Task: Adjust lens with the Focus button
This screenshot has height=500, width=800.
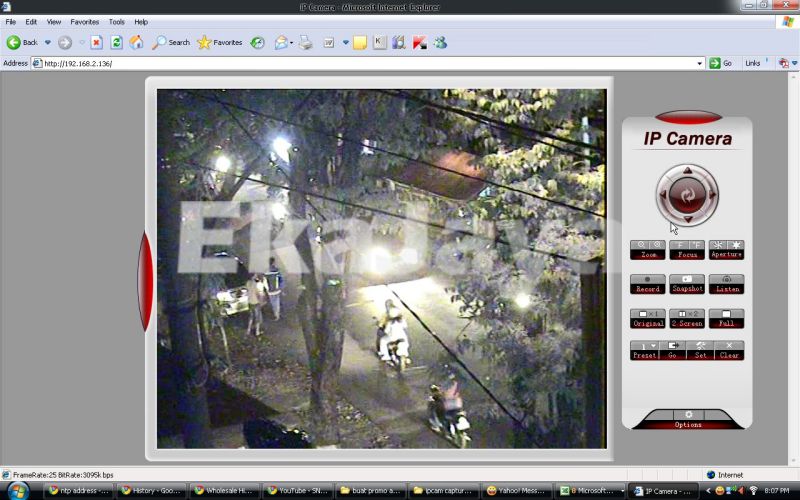Action: tap(687, 250)
